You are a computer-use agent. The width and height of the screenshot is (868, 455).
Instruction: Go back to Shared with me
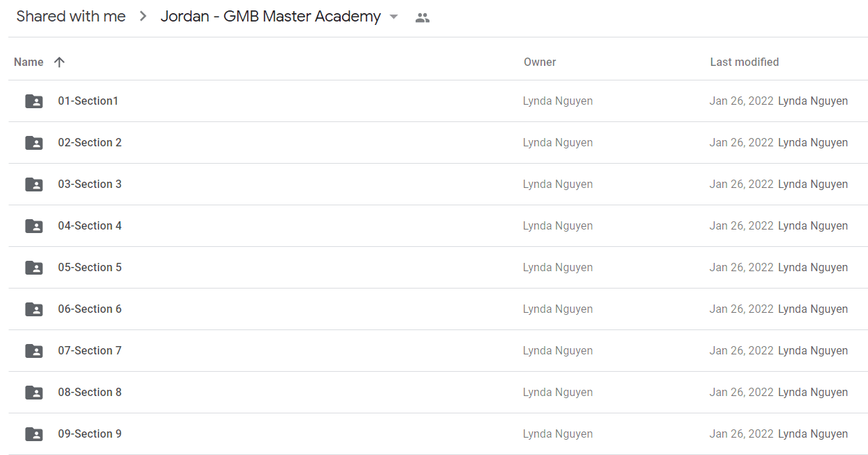click(71, 17)
